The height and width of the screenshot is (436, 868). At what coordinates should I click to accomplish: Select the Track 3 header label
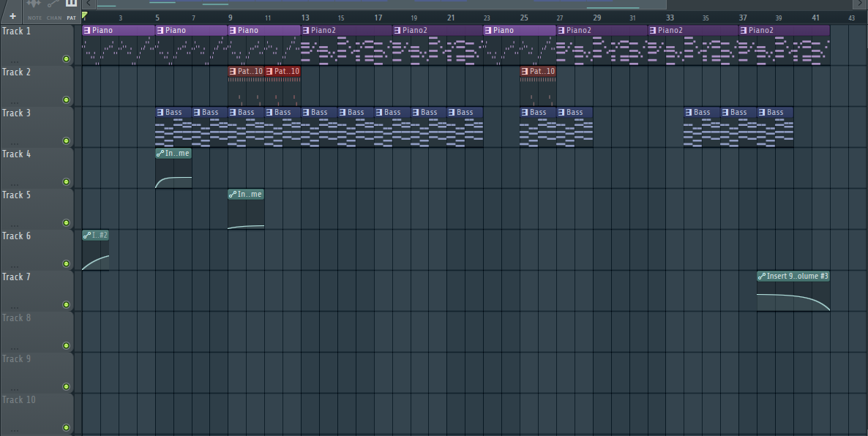click(17, 113)
